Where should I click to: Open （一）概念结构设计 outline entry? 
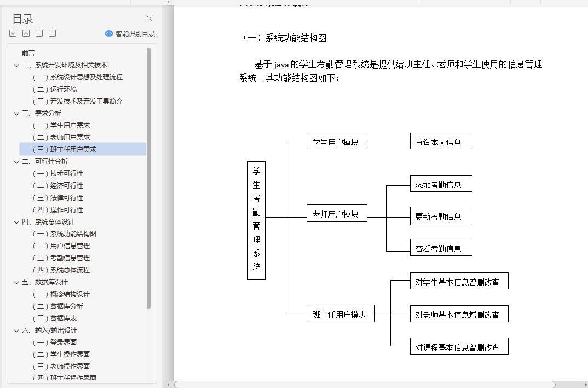point(61,294)
